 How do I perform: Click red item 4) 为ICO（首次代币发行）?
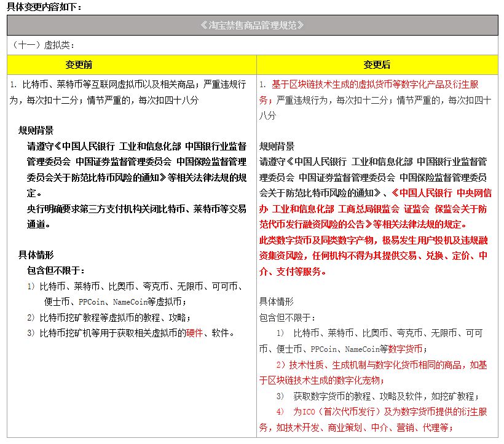point(329,412)
